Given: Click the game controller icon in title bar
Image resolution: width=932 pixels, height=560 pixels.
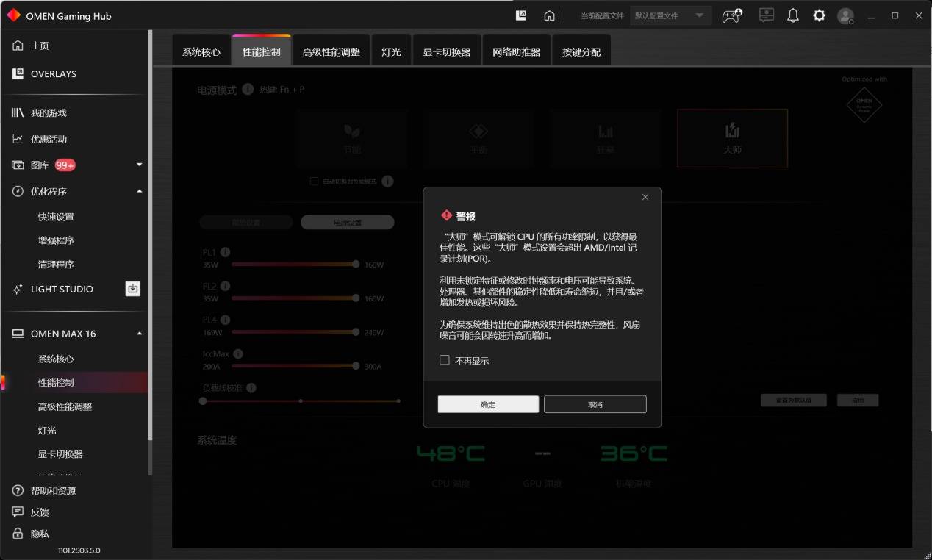Looking at the screenshot, I should coord(731,15).
